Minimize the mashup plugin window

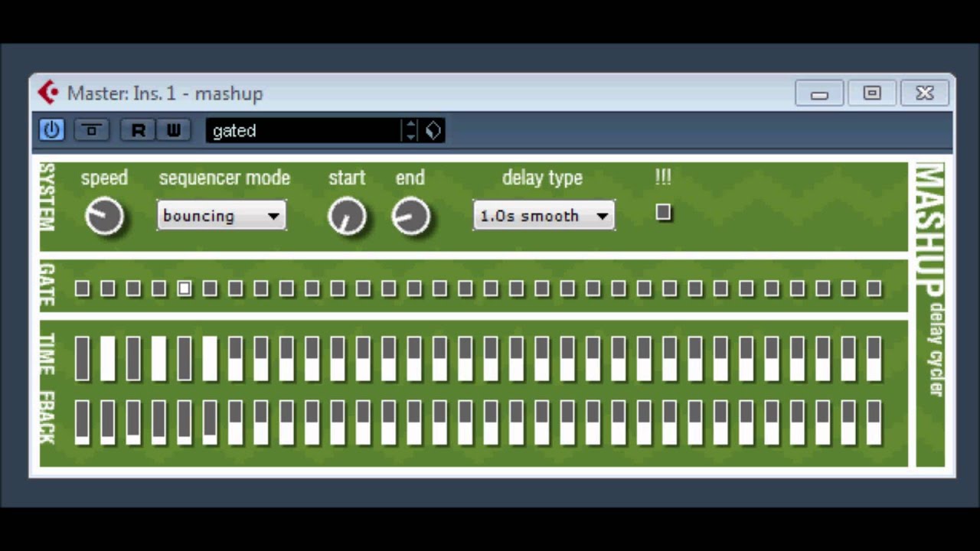(x=819, y=93)
